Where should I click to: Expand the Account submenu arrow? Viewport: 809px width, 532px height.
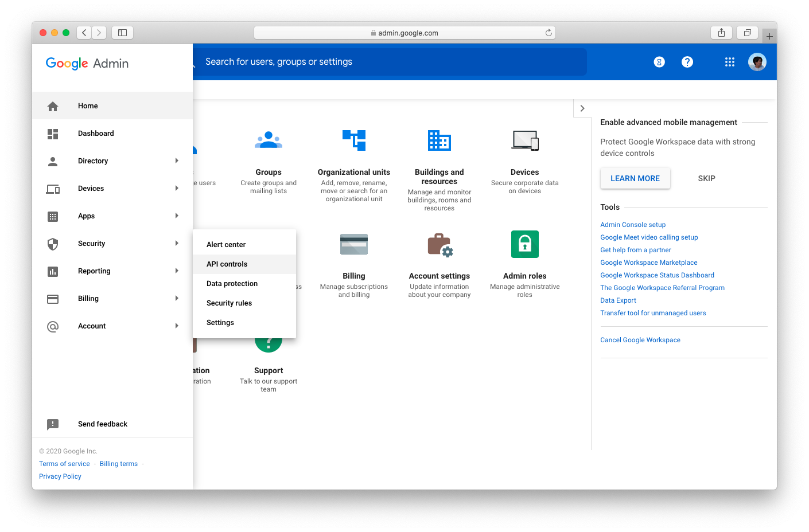pyautogui.click(x=177, y=326)
